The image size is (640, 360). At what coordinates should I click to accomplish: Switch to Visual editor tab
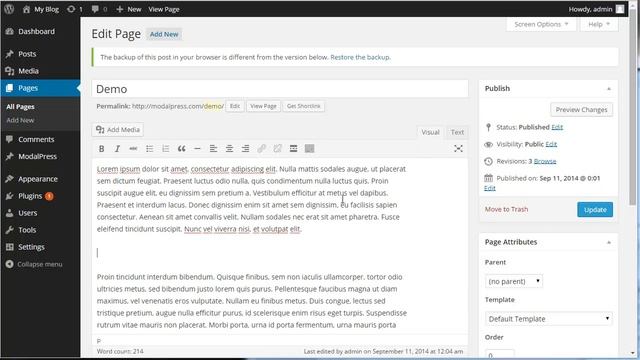coord(430,132)
